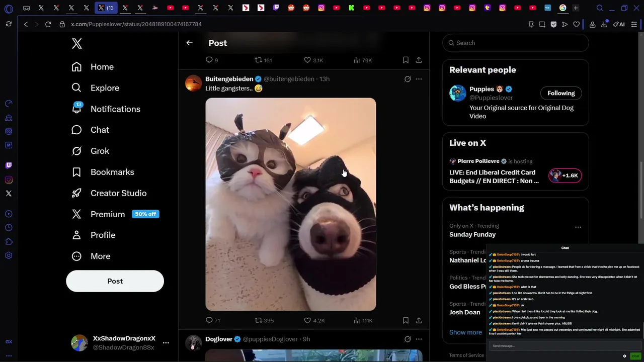The height and width of the screenshot is (362, 644).
Task: Bookmark the top post with 79K views
Action: (x=406, y=60)
